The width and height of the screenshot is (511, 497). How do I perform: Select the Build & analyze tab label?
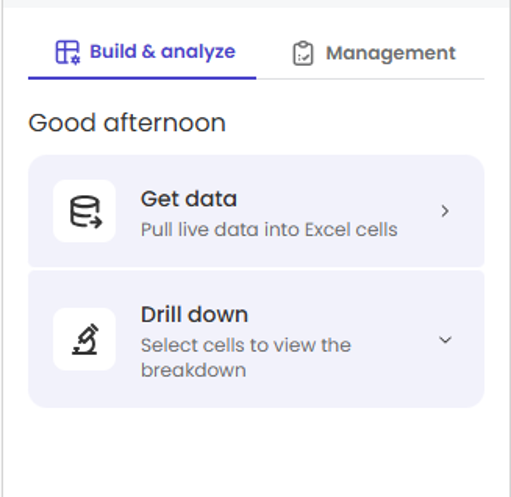click(163, 52)
